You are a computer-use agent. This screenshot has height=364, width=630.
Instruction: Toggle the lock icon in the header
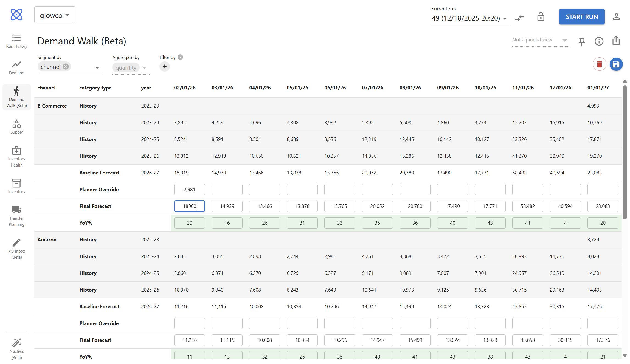pos(541,17)
